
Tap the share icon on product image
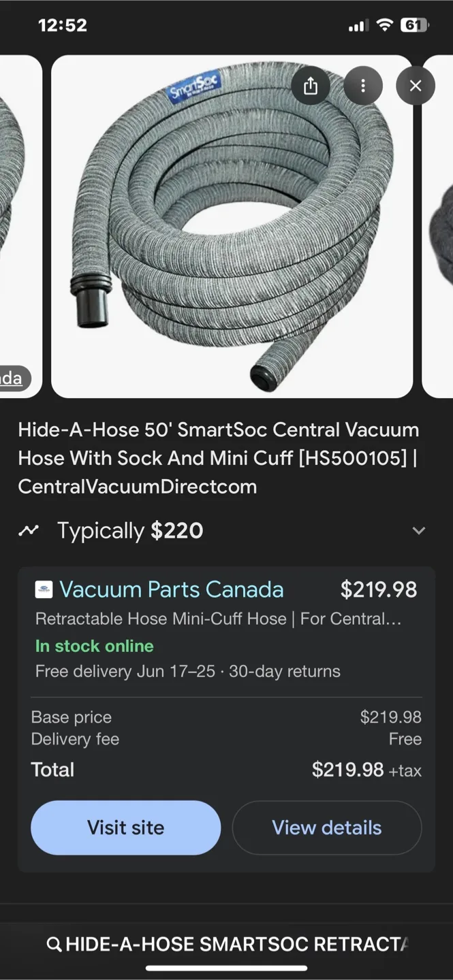(310, 86)
